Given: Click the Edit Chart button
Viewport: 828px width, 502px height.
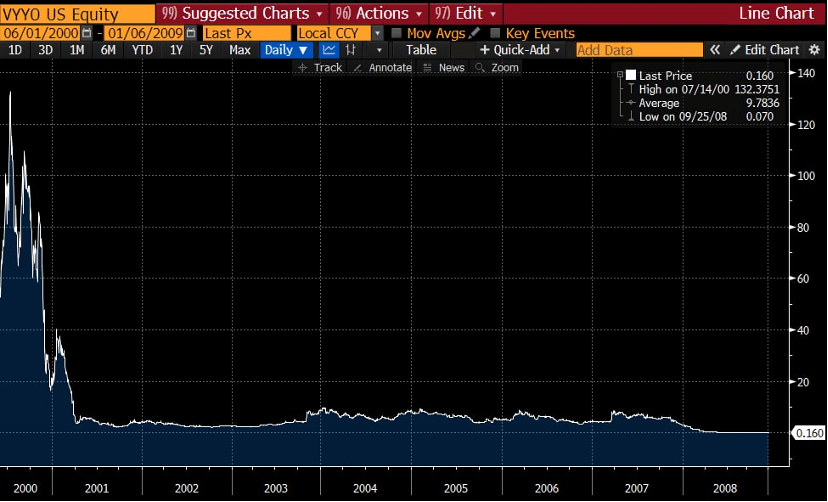Looking at the screenshot, I should click(764, 50).
